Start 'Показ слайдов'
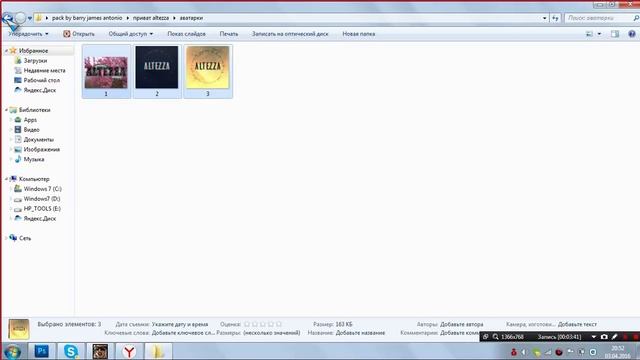640x360 pixels. point(186,34)
